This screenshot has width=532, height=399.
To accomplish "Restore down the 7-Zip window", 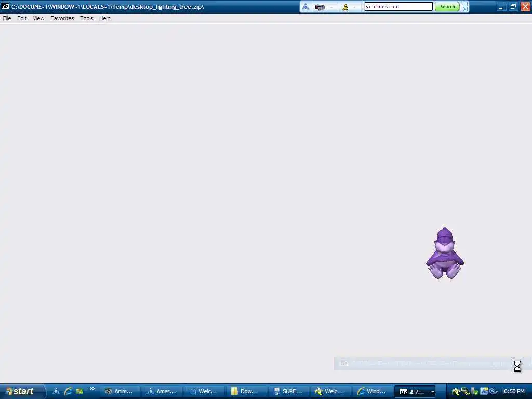I will tap(513, 7).
